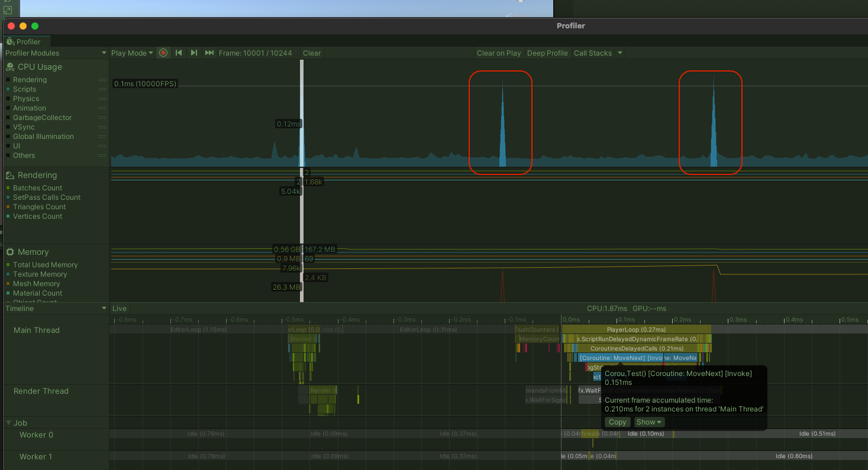
Task: Click the Frame 10001 / 10244 counter
Action: [x=256, y=53]
